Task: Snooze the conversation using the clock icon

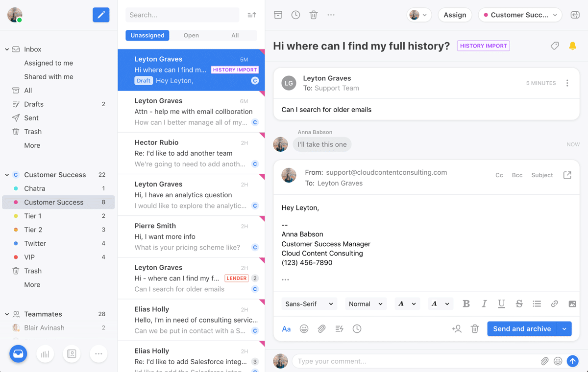Action: (295, 15)
